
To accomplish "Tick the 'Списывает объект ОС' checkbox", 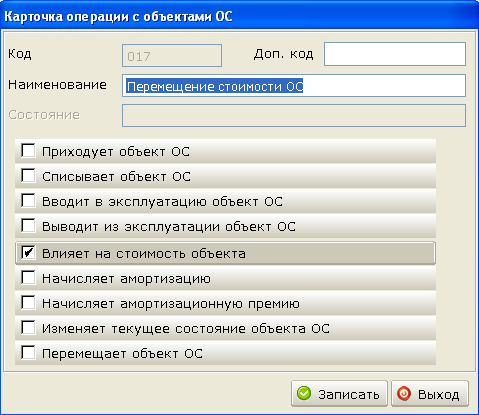I will (x=28, y=175).
